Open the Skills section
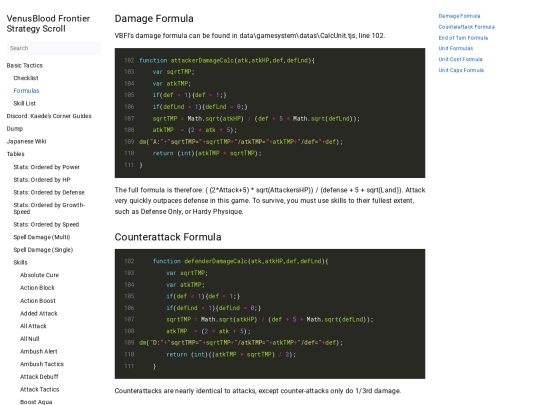 pos(20,262)
